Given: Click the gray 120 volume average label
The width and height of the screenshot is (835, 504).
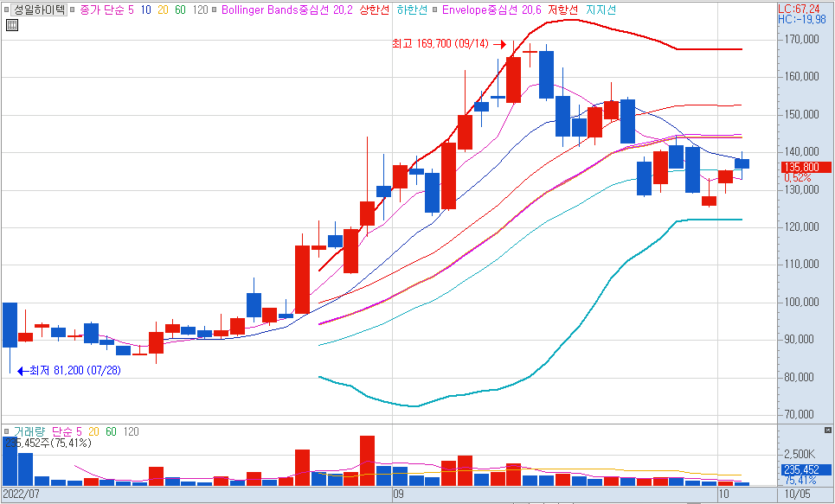Looking at the screenshot, I should pos(131,431).
